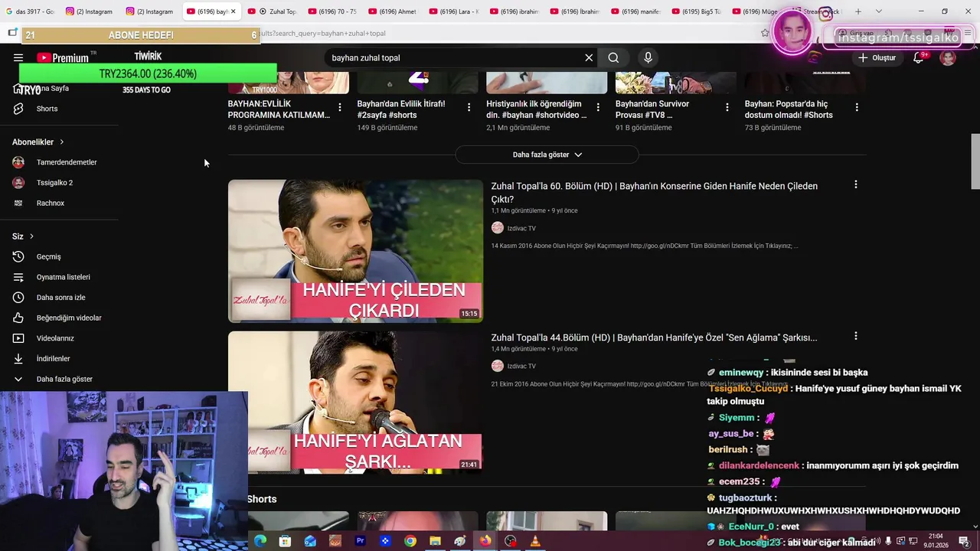The height and width of the screenshot is (551, 980).
Task: Open Firefox from the taskbar
Action: tap(485, 541)
